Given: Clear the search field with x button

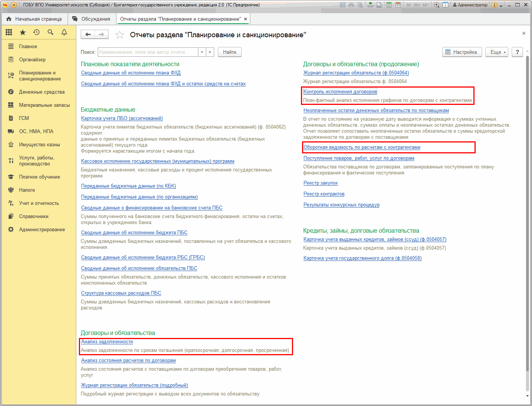Looking at the screenshot, I should click(210, 52).
